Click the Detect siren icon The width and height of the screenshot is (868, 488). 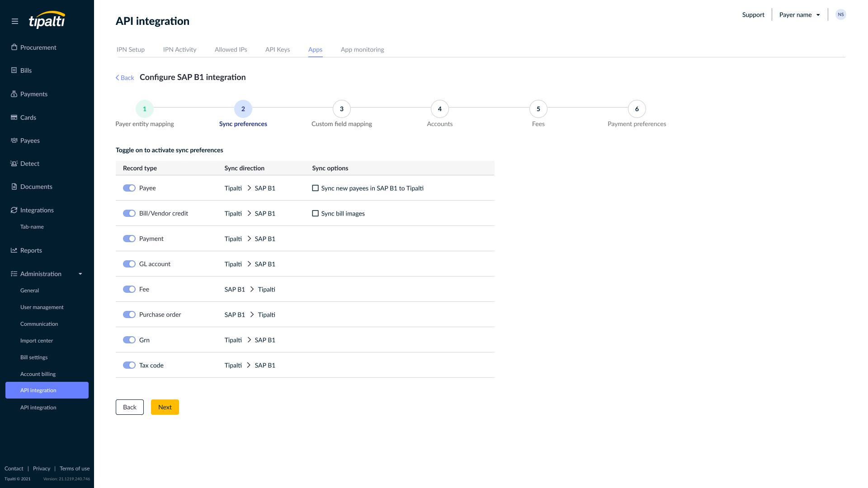(14, 164)
